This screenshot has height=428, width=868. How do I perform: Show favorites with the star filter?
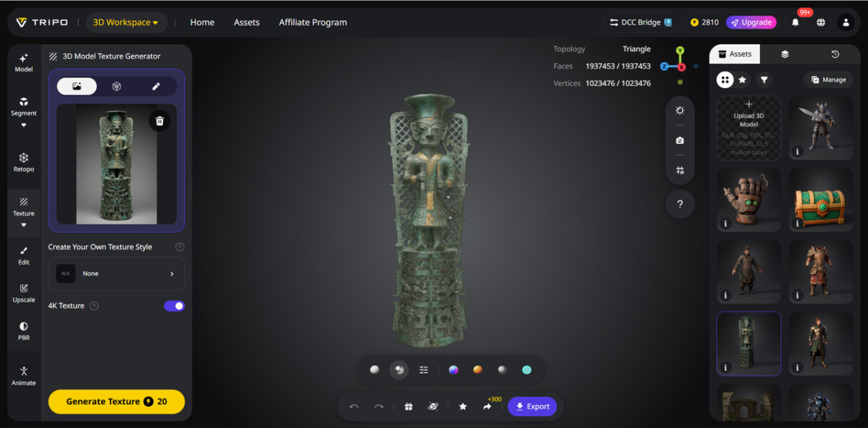[x=743, y=80]
